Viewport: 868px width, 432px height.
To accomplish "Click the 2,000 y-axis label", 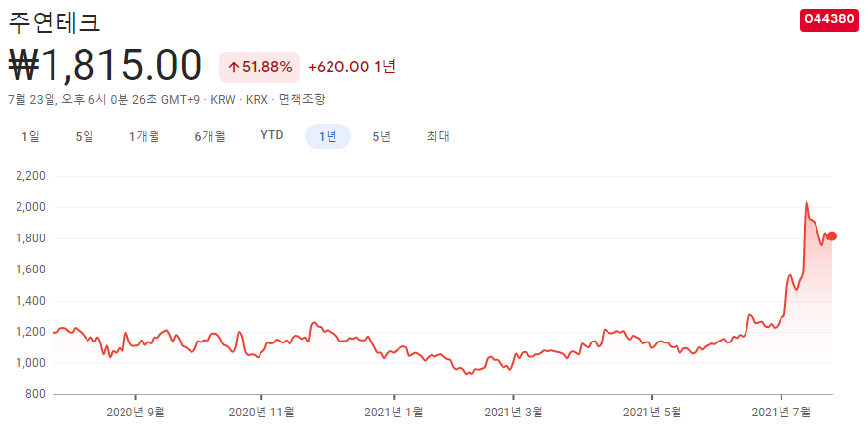I will (31, 207).
